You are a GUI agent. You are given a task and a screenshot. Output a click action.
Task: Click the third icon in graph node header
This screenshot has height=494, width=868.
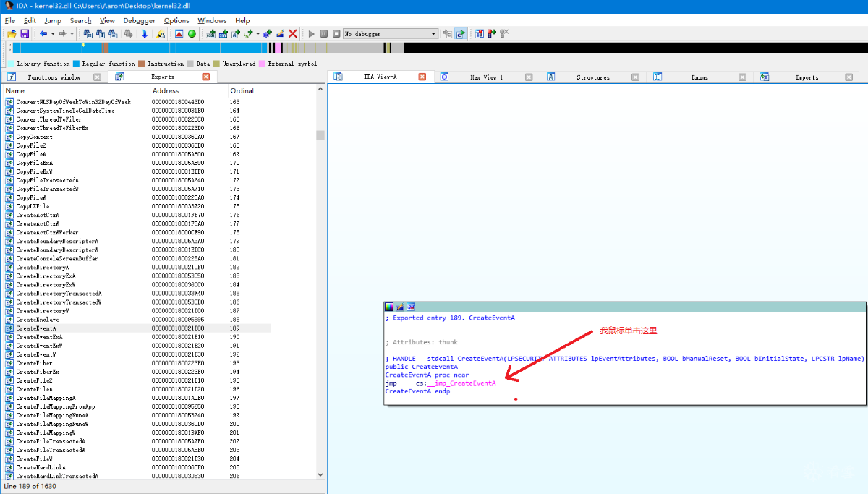click(x=410, y=307)
